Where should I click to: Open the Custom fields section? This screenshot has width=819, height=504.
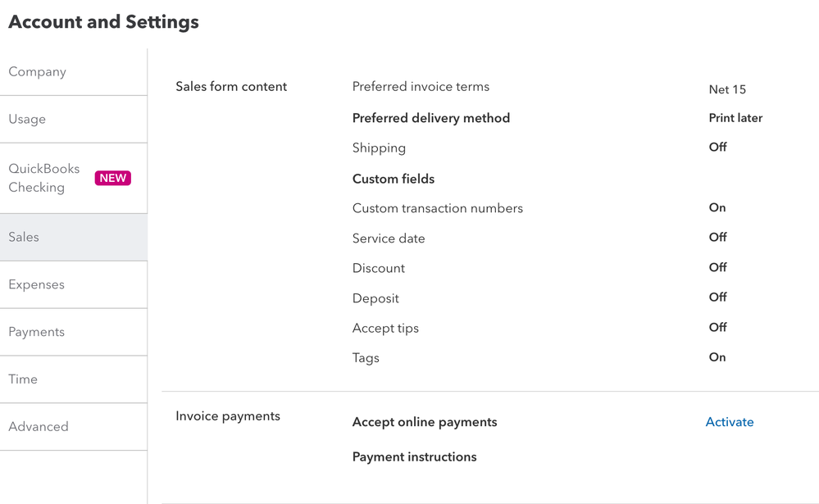pyautogui.click(x=394, y=179)
